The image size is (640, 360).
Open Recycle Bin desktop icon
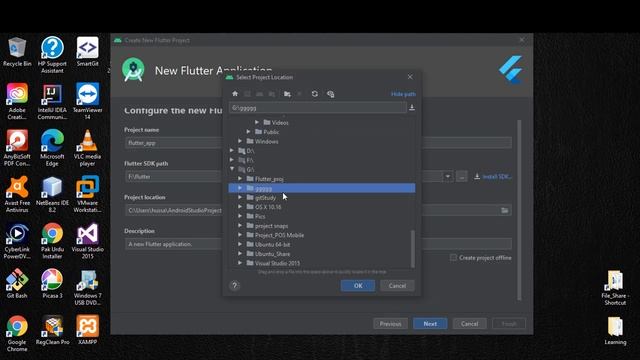pyautogui.click(x=17, y=52)
